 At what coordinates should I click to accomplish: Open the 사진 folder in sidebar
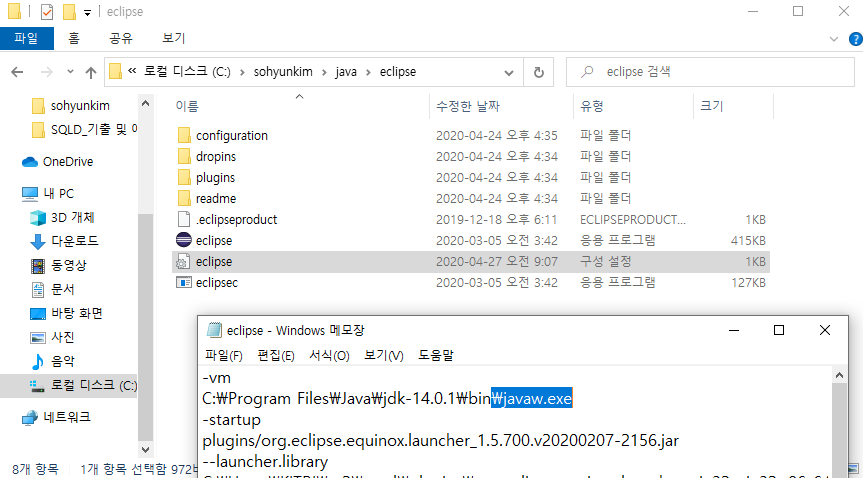52,337
